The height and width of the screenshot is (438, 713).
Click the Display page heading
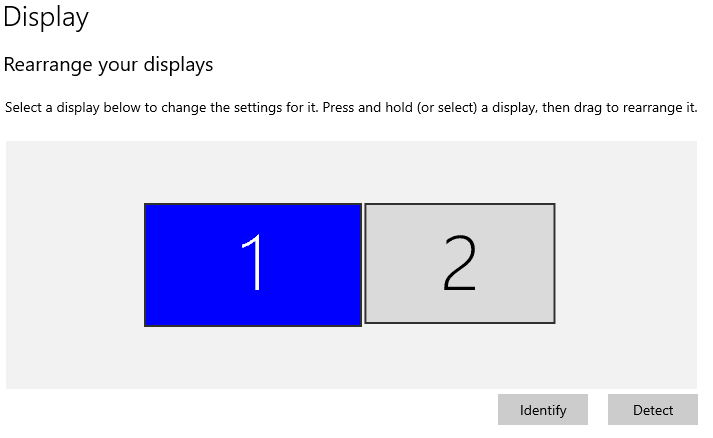point(46,17)
